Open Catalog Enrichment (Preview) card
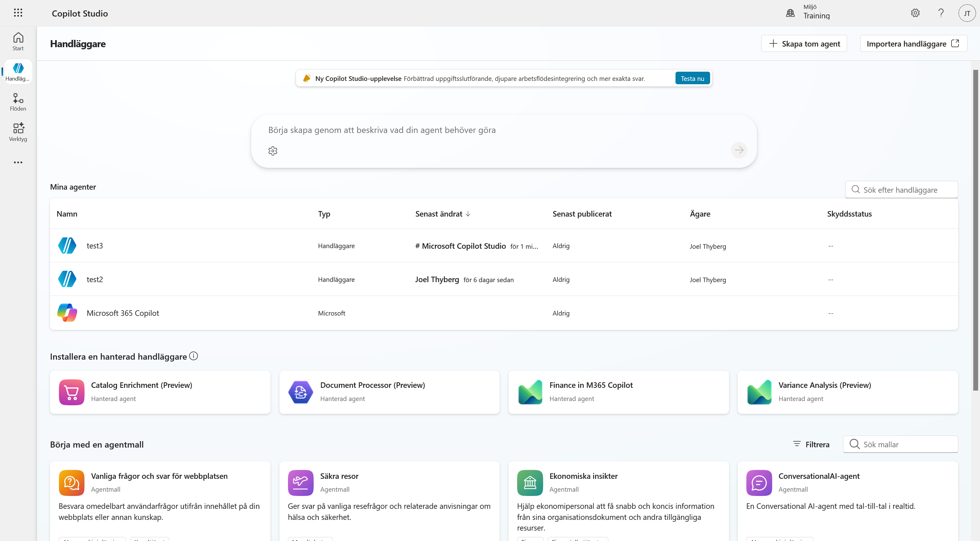The height and width of the screenshot is (541, 980). point(160,392)
